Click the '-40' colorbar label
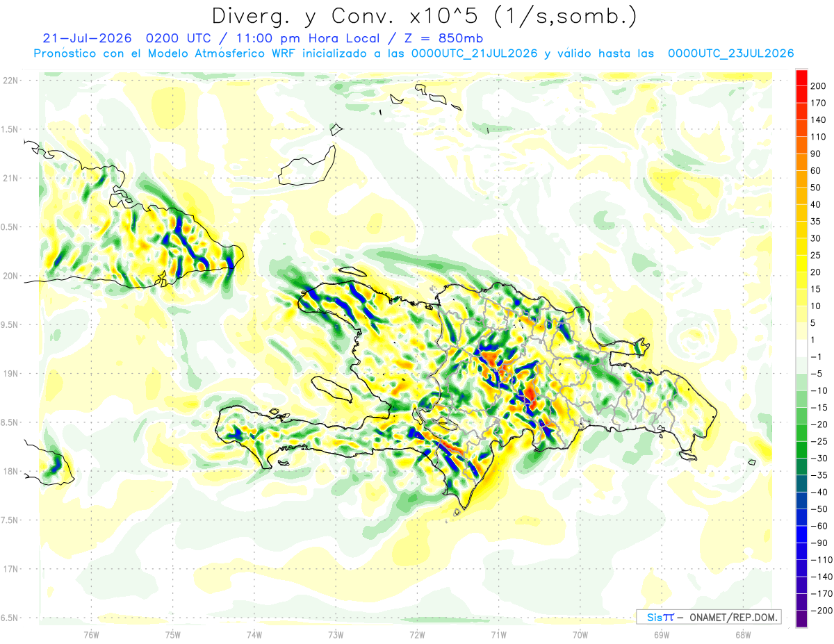The height and width of the screenshot is (644, 834). (x=819, y=492)
